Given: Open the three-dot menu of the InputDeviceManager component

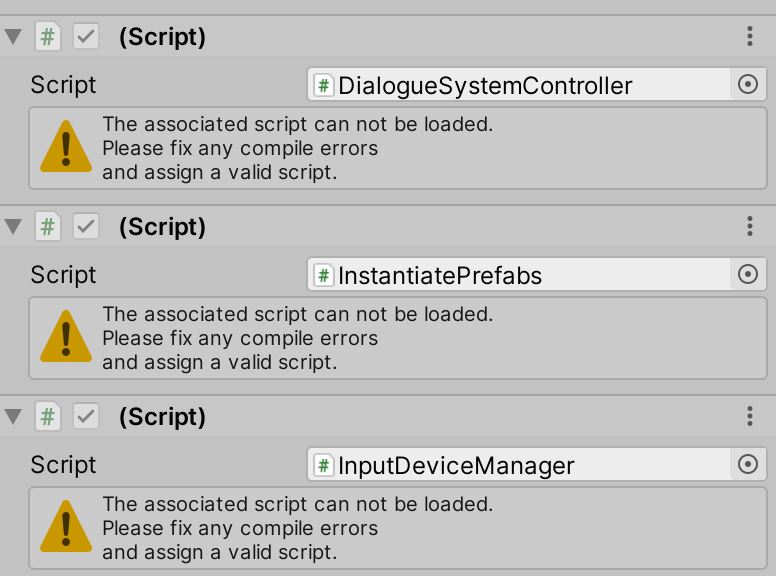Looking at the screenshot, I should [x=750, y=416].
